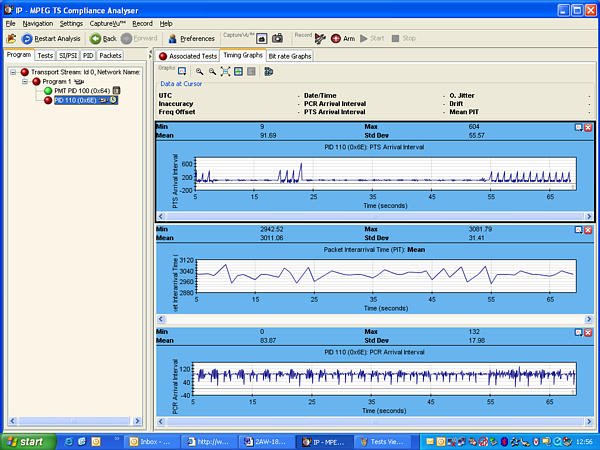The height and width of the screenshot is (450, 600).
Task: Click the graph selection rectangle icon
Action: coord(182,72)
